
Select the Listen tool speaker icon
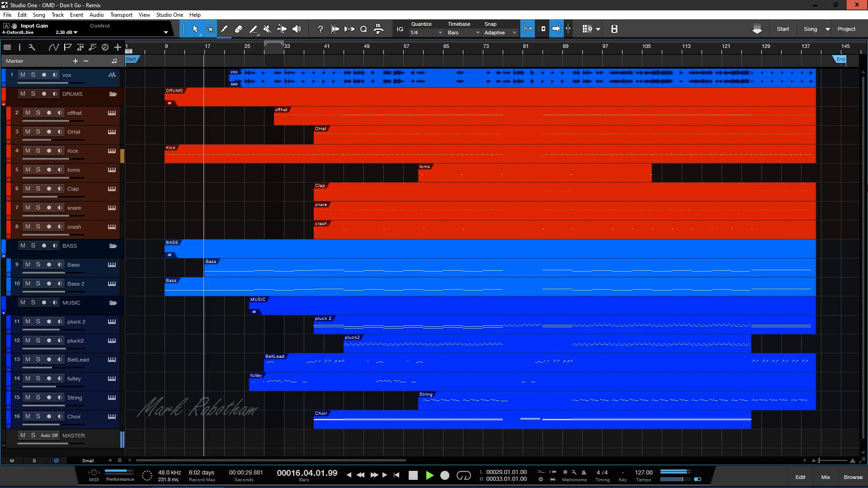coord(297,29)
